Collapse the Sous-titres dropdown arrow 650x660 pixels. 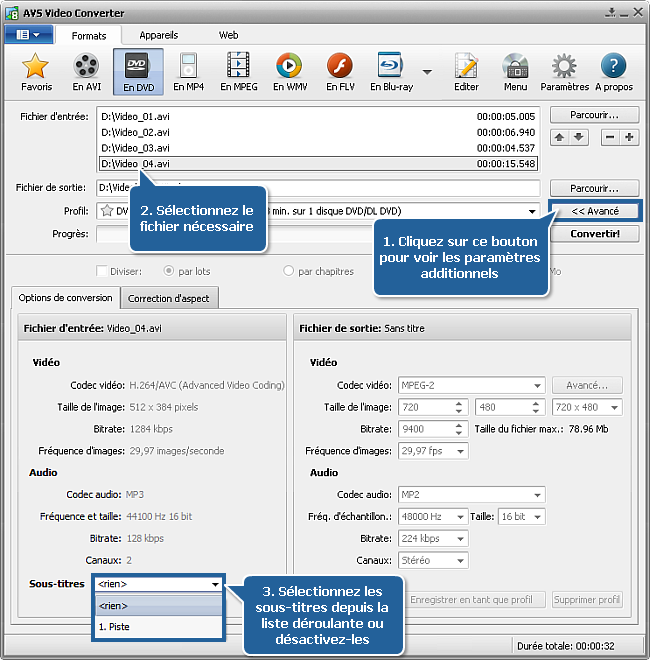click(215, 584)
